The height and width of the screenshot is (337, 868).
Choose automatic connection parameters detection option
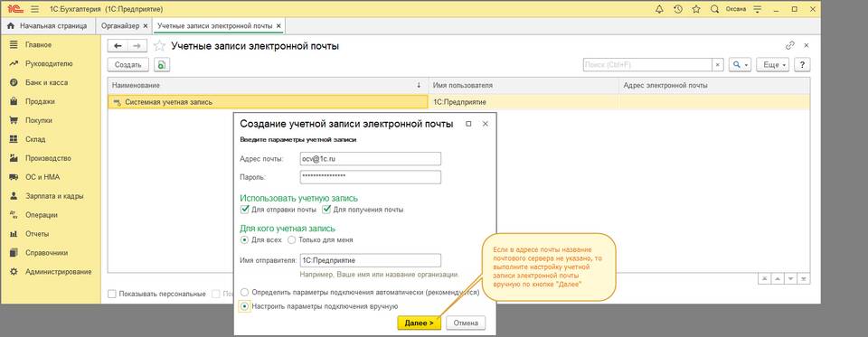pos(244,292)
